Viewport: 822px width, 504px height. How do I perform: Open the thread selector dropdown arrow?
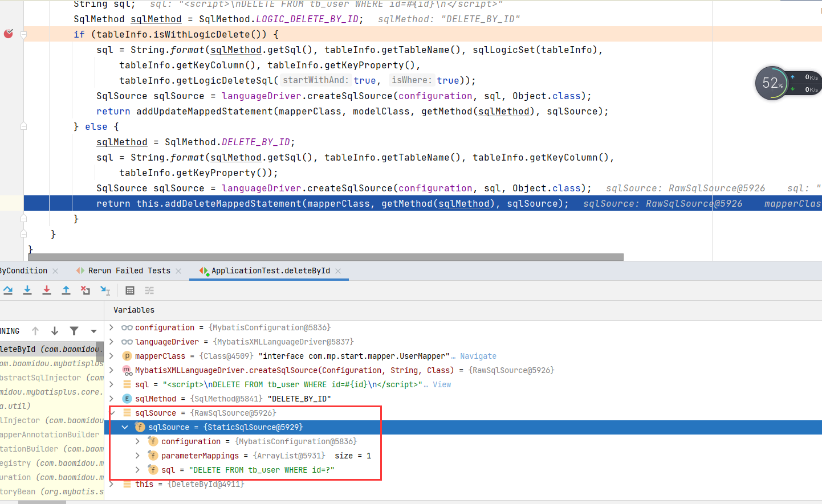93,331
